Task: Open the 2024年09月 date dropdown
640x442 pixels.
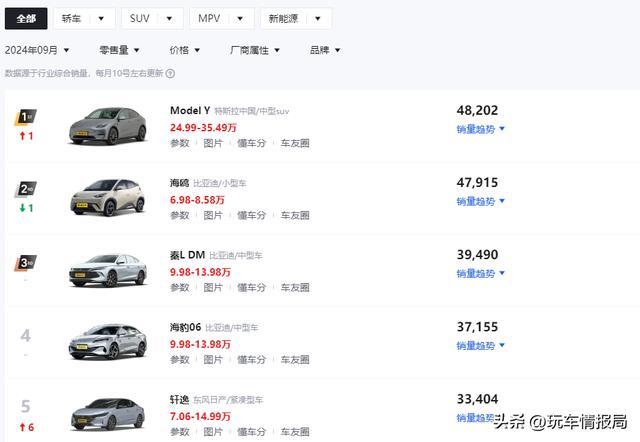Action: tap(37, 50)
